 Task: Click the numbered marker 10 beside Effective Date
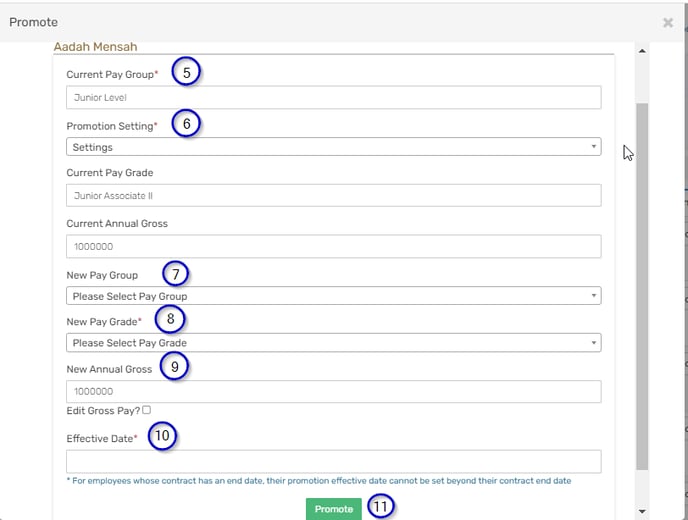click(163, 436)
